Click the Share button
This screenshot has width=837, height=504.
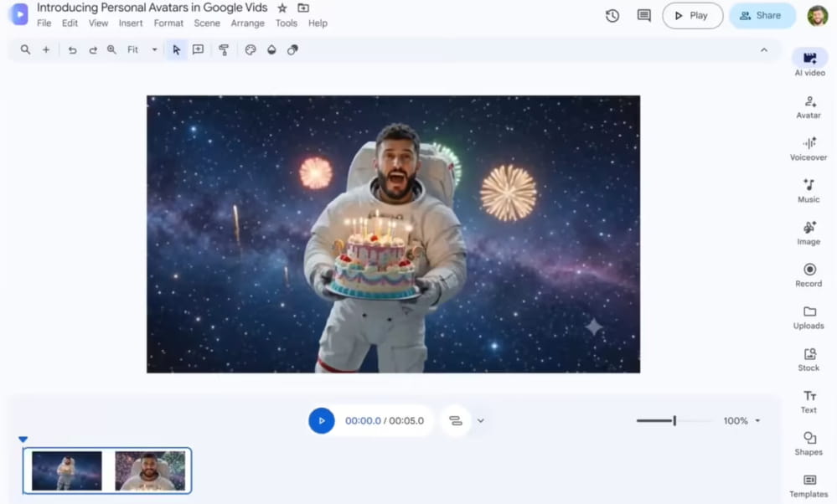pyautogui.click(x=762, y=15)
